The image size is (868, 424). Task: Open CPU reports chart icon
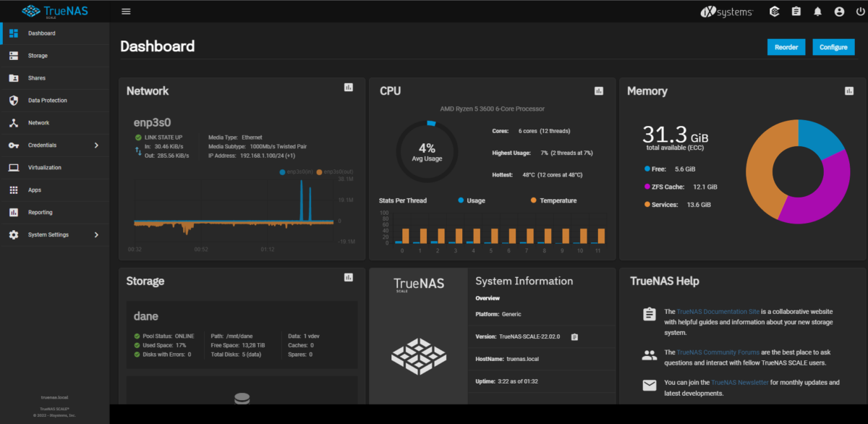[x=599, y=90]
